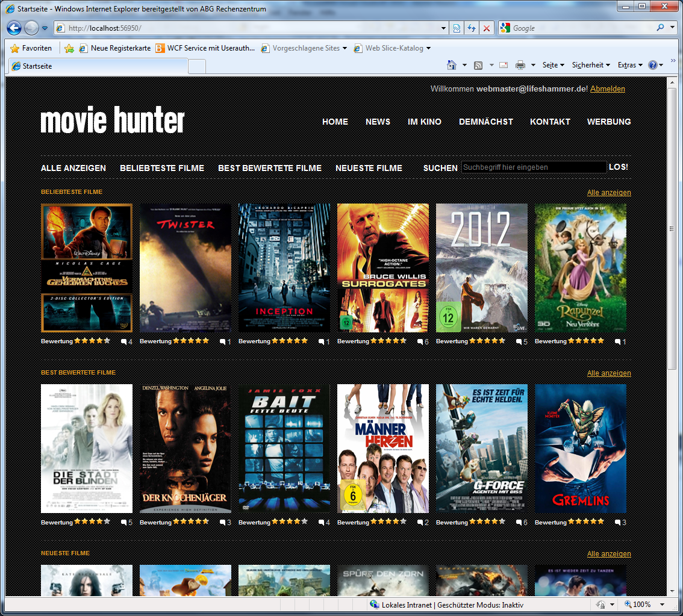Image resolution: width=683 pixels, height=616 pixels.
Task: Click the browser Back arrow button
Action: click(14, 28)
